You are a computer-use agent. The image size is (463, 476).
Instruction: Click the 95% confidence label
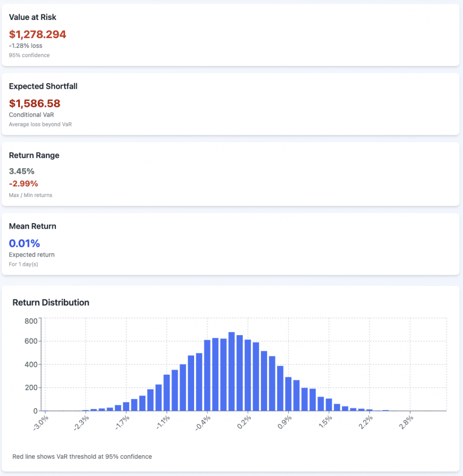click(x=29, y=55)
